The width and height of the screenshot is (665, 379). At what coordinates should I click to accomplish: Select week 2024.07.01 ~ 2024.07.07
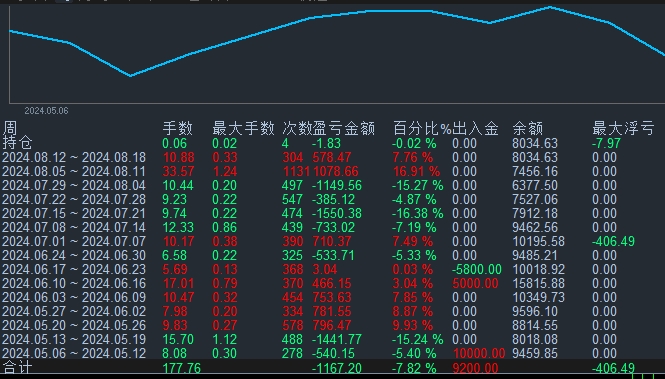point(74,242)
